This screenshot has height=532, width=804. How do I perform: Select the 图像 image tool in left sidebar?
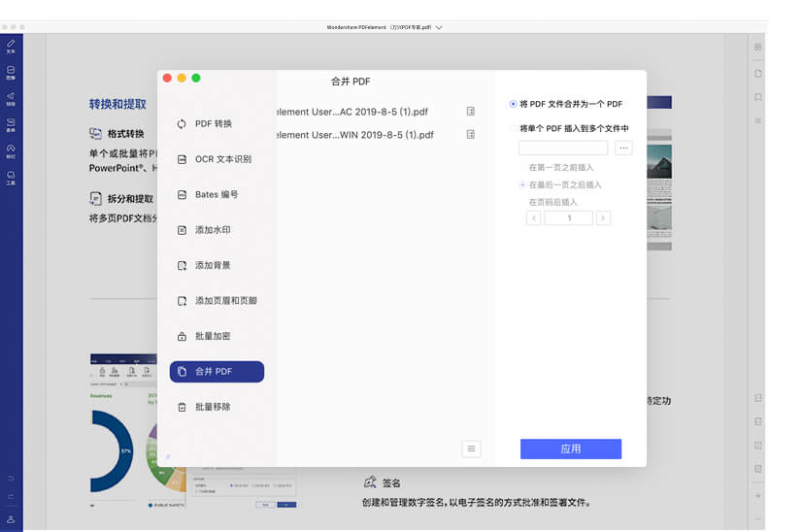[x=11, y=73]
